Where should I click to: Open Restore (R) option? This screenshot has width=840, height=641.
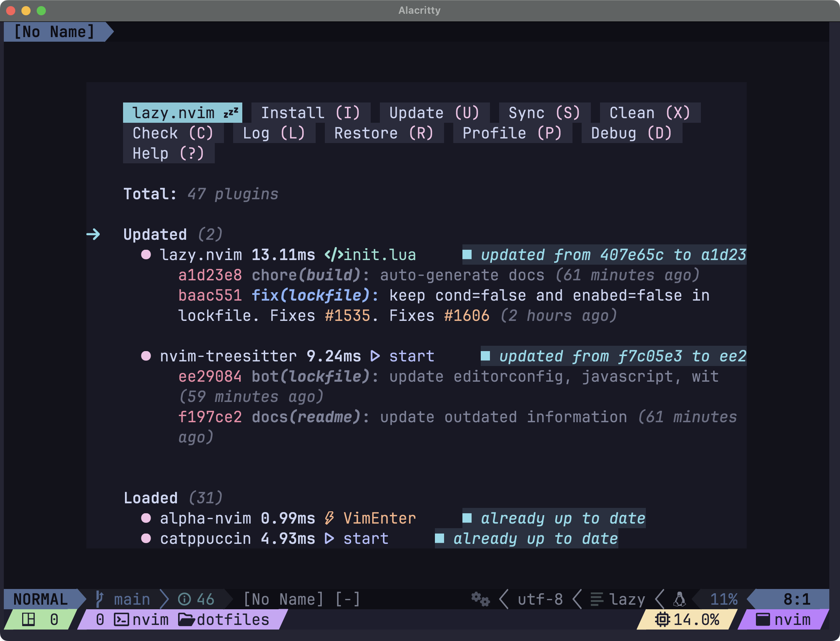(384, 133)
